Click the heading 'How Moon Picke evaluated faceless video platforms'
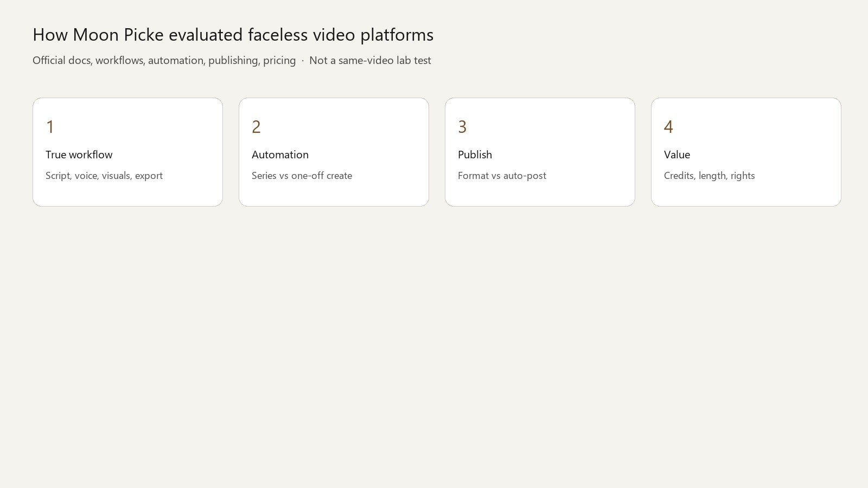This screenshot has height=488, width=868. pos(233,35)
